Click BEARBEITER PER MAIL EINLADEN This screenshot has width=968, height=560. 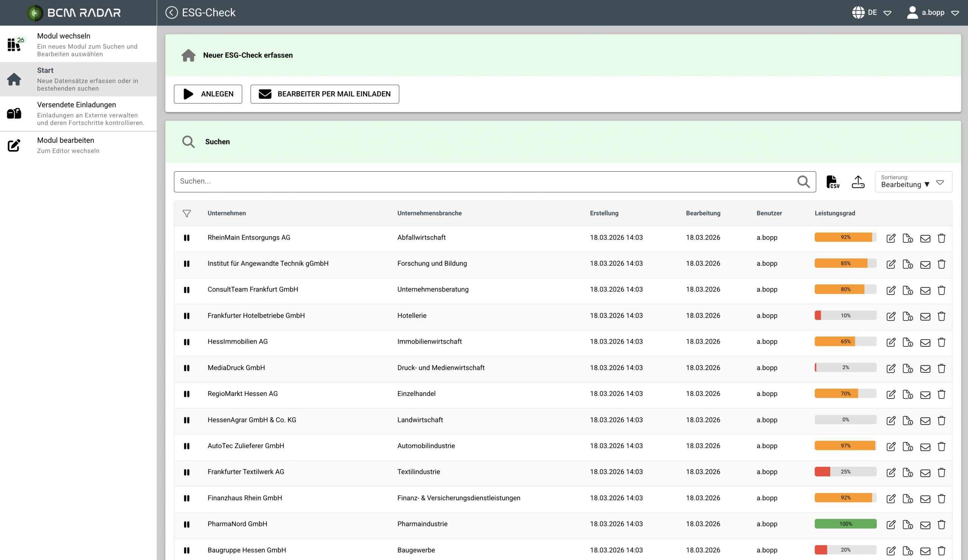pyautogui.click(x=324, y=94)
